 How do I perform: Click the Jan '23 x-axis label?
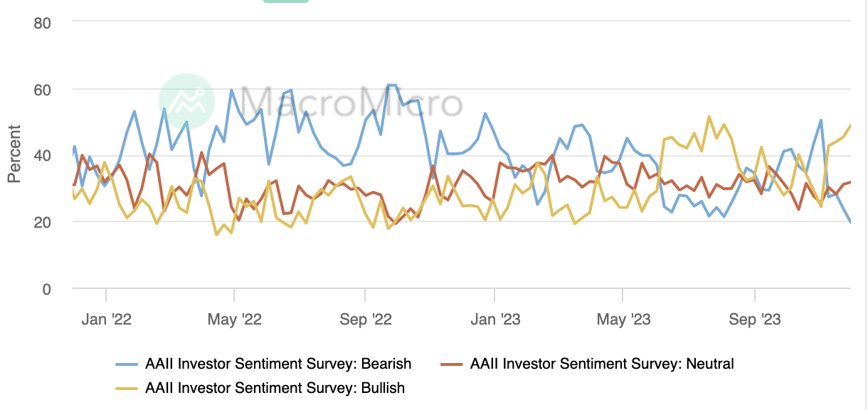tap(494, 320)
